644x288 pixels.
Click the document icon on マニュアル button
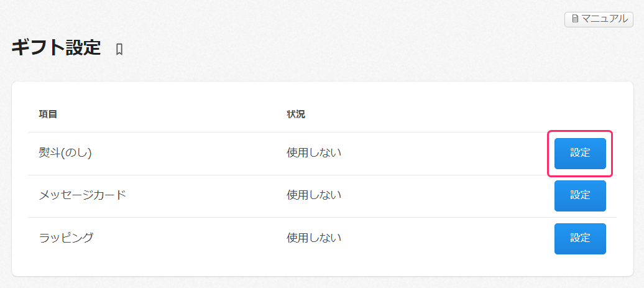(x=575, y=19)
